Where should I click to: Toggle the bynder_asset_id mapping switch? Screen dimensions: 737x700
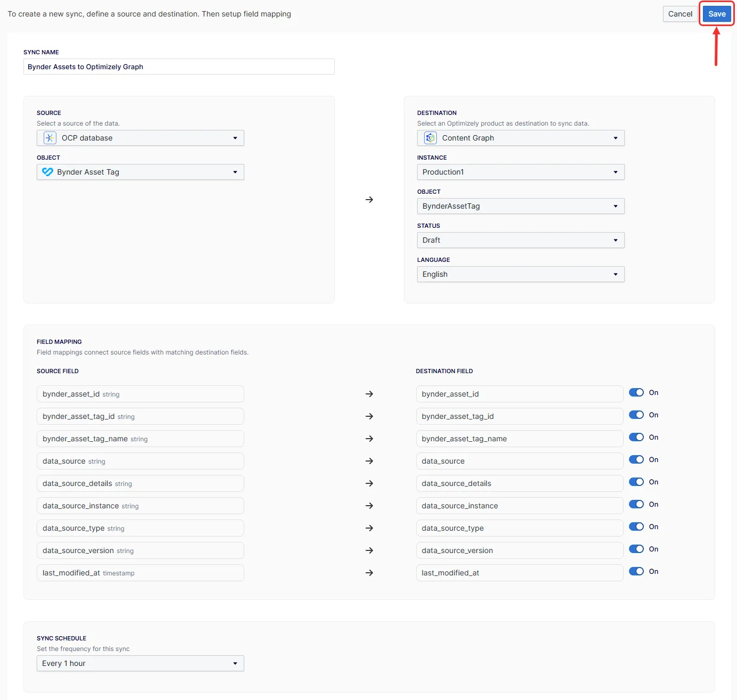[636, 393]
